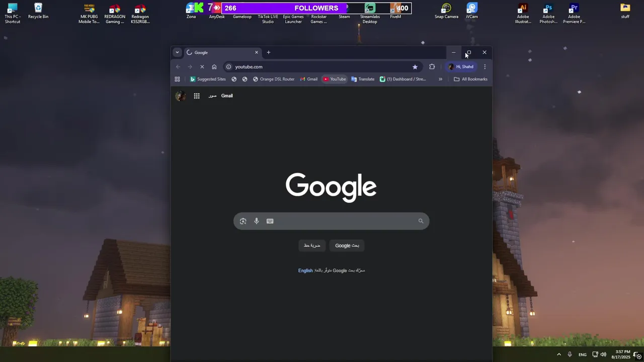Click the back navigation arrow
Image resolution: width=644 pixels, height=362 pixels.
[178, 67]
